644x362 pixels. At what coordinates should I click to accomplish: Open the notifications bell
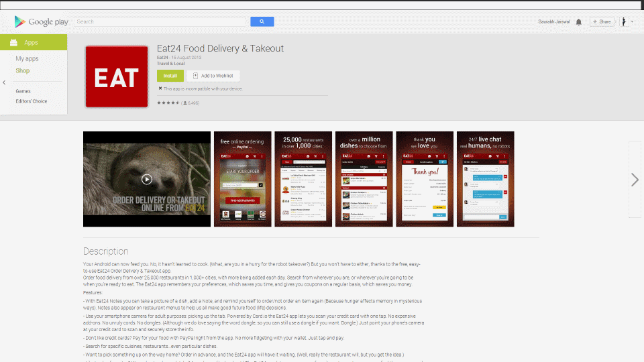pyautogui.click(x=579, y=22)
